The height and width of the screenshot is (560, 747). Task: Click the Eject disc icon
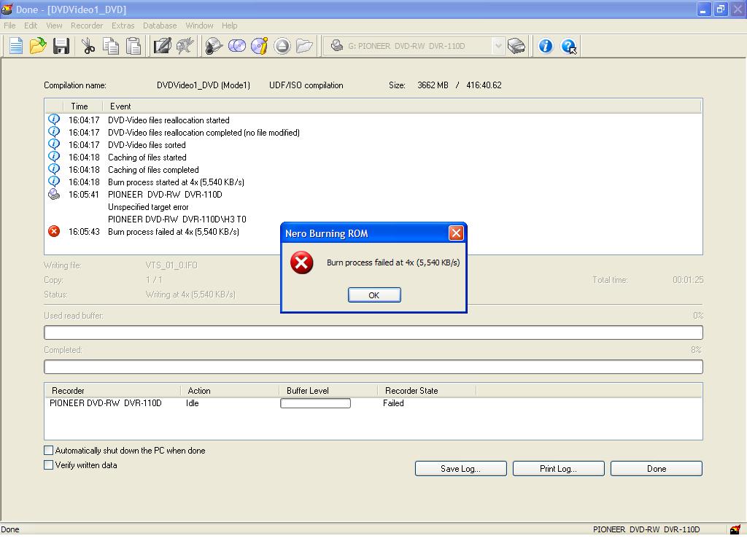pos(282,46)
